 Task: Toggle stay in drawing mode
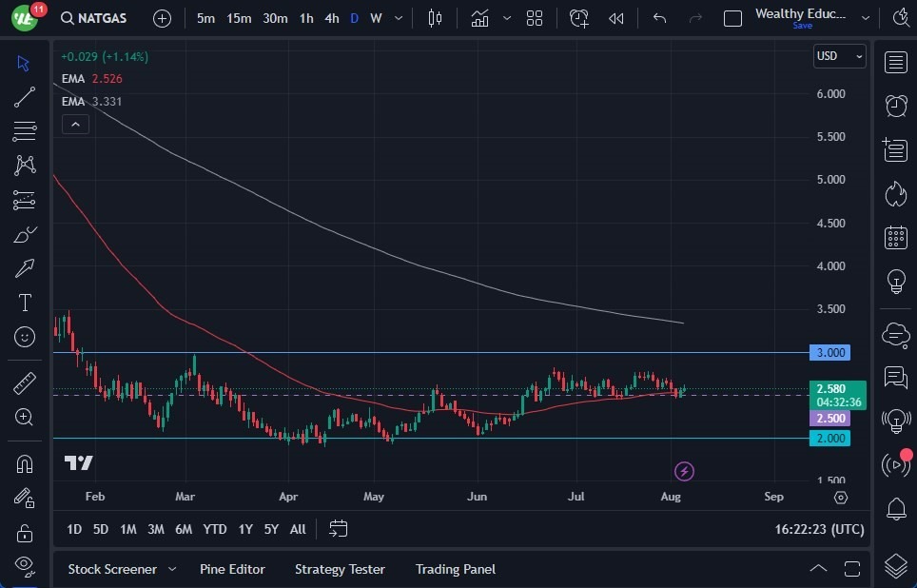pos(24,499)
